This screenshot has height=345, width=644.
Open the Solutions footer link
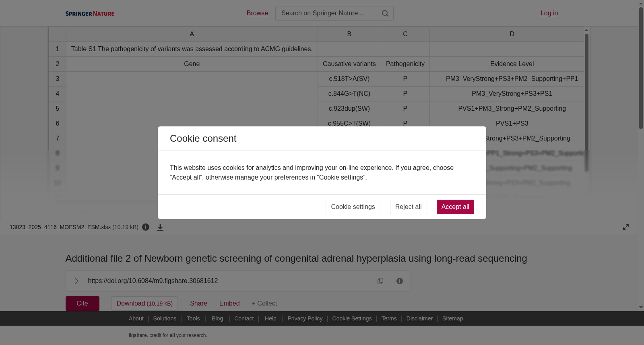(x=165, y=318)
